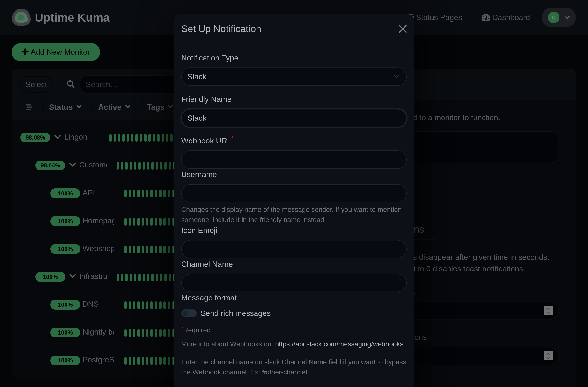Click the Friendly Name input field
This screenshot has width=588, height=387.
coord(294,118)
